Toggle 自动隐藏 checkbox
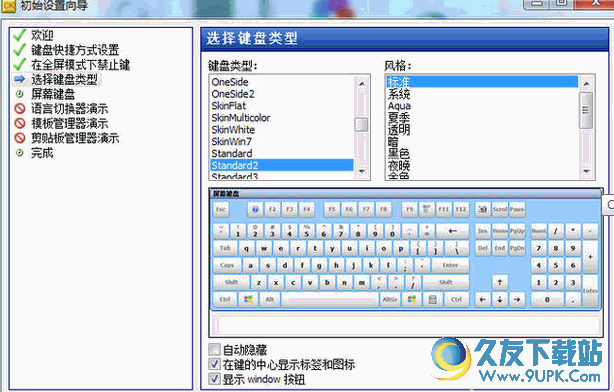 click(215, 349)
